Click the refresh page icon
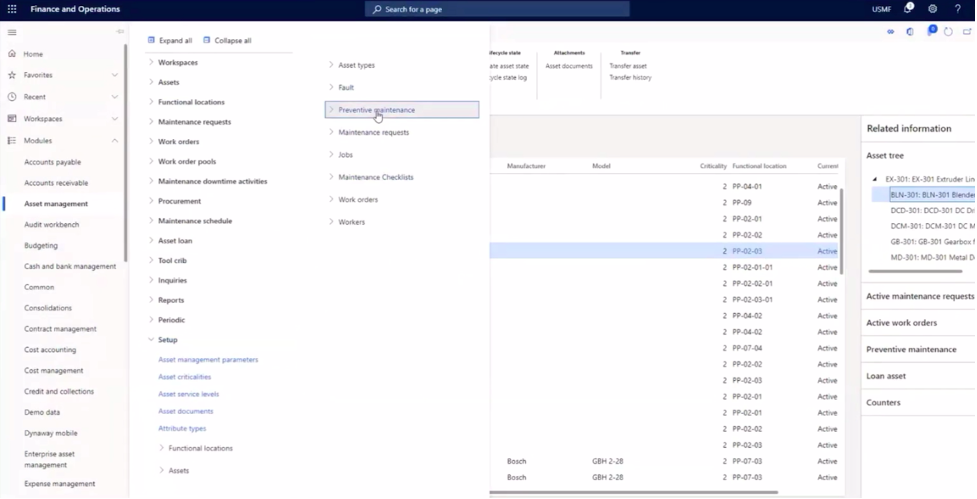 coord(948,32)
